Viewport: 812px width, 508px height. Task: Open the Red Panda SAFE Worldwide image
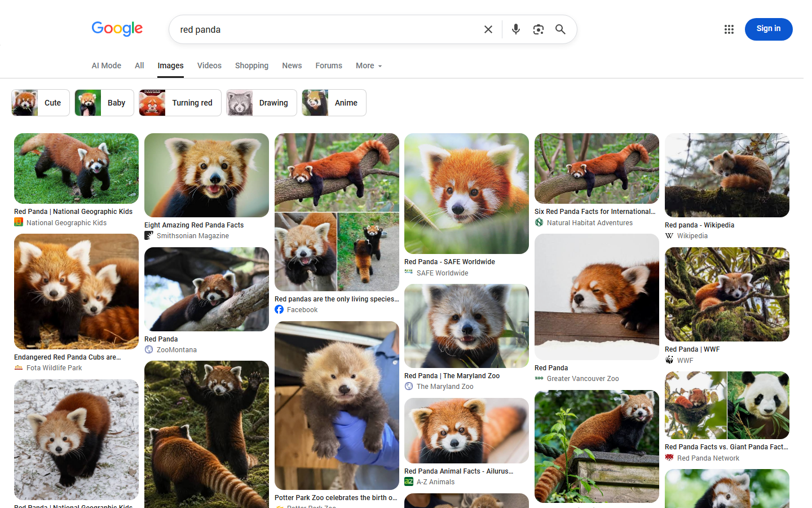pyautogui.click(x=466, y=194)
